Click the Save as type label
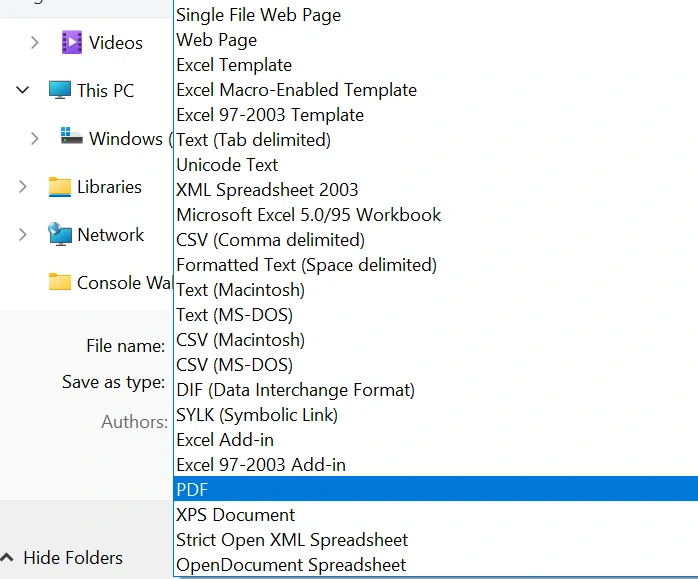The height and width of the screenshot is (579, 698). click(x=114, y=382)
